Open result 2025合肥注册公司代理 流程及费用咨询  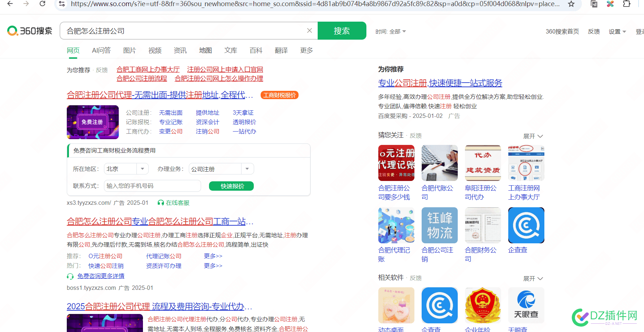[x=159, y=306]
